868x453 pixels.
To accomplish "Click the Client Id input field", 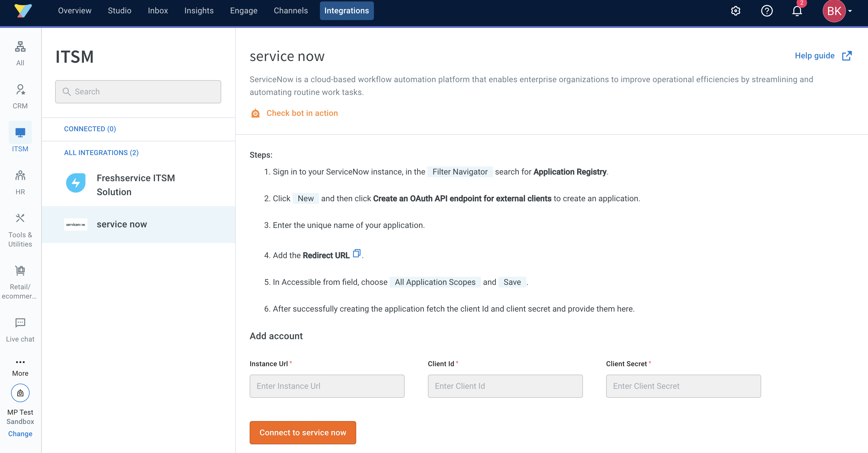I will point(505,386).
